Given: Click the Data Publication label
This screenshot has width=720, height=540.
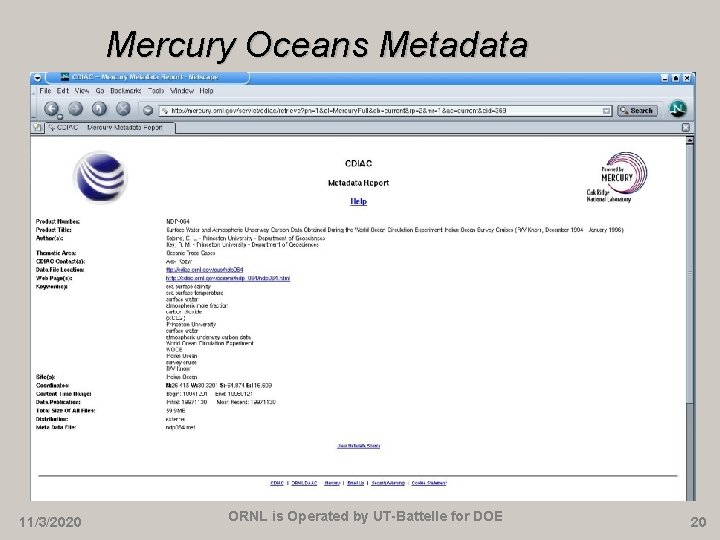Looking at the screenshot, I should pyautogui.click(x=58, y=402).
